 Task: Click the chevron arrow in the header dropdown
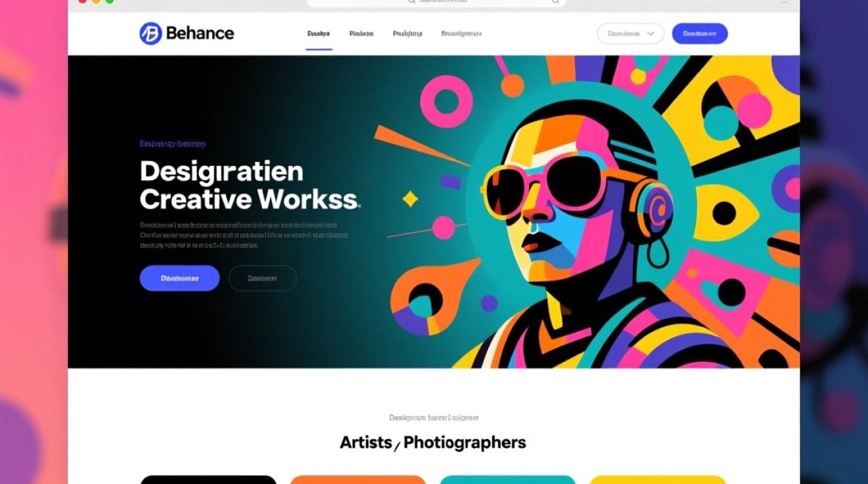tap(650, 34)
